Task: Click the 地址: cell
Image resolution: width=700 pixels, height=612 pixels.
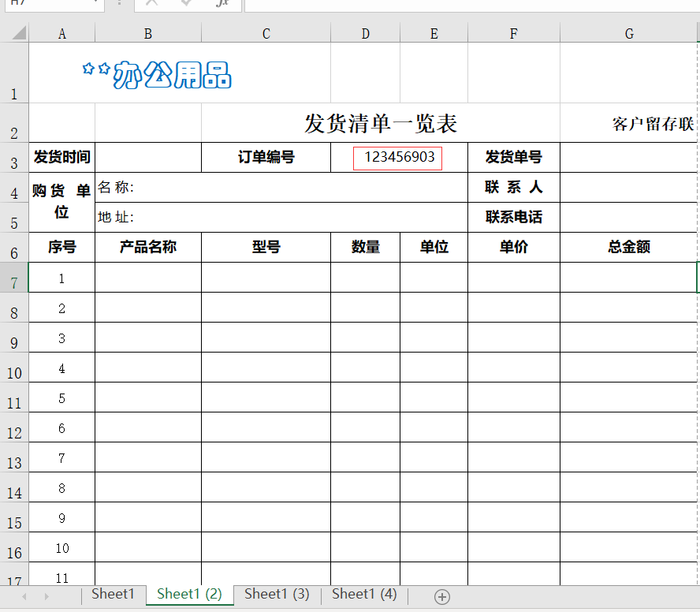Action: (x=281, y=218)
